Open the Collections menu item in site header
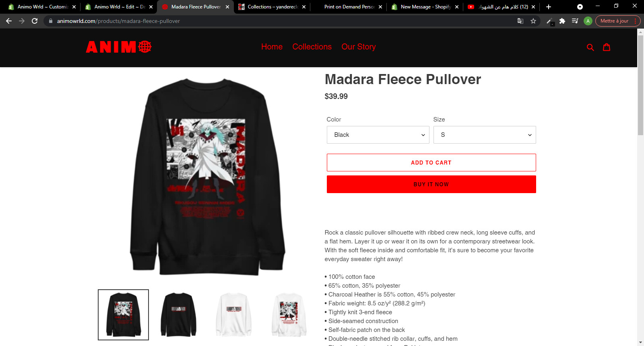The image size is (644, 346). (x=312, y=47)
